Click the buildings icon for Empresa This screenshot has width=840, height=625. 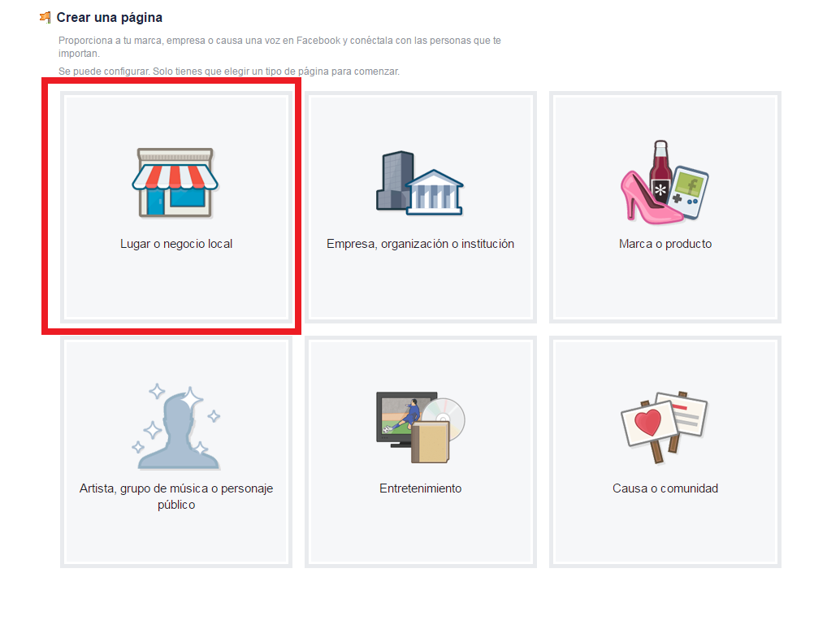pyautogui.click(x=419, y=183)
